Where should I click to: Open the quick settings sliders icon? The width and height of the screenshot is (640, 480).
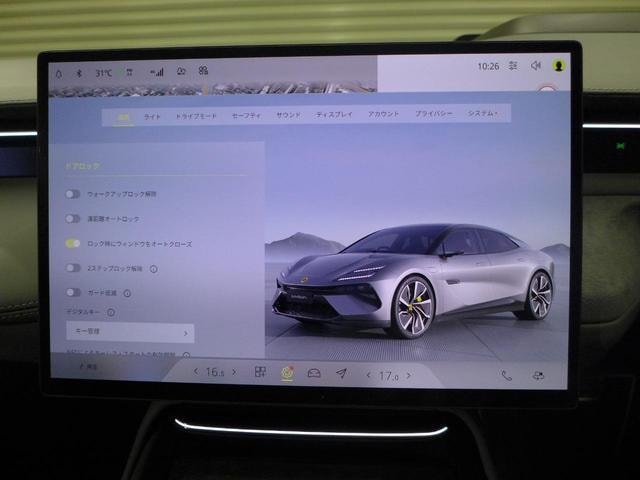tap(513, 65)
